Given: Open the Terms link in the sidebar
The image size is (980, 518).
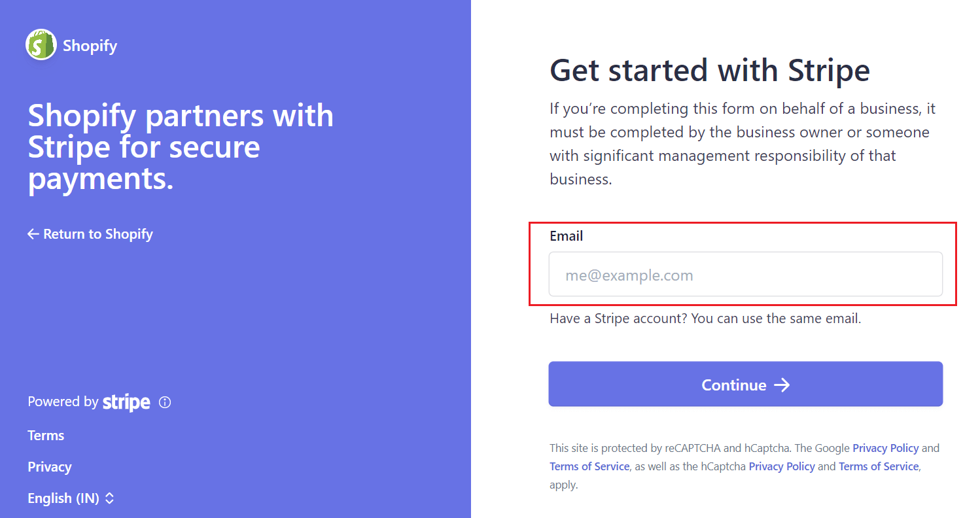Looking at the screenshot, I should (x=46, y=435).
